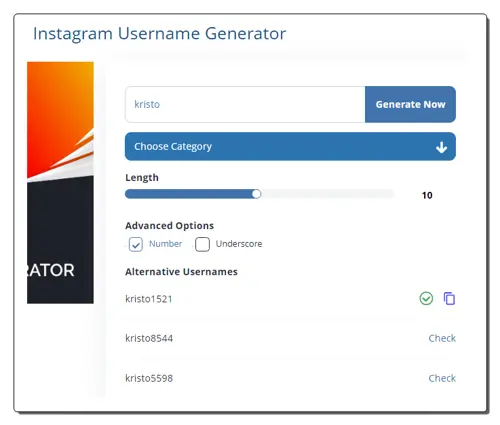Click the Underscore option label
Viewport: 500px width, 425px height.
pyautogui.click(x=239, y=244)
